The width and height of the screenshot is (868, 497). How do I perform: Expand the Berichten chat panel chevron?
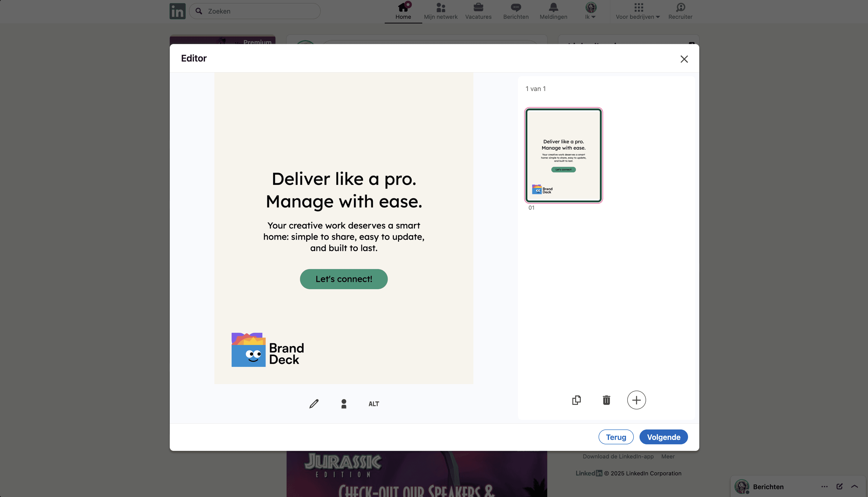[x=854, y=486]
